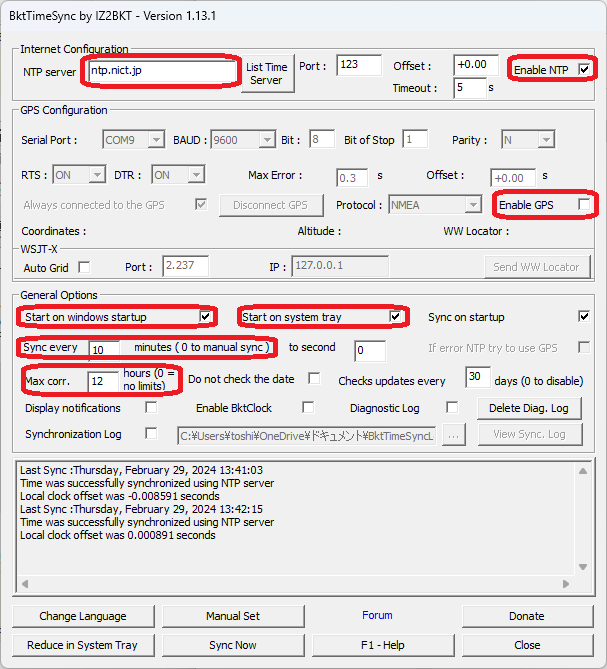Toggle If error NTP try GPS checkbox
This screenshot has width=607, height=669.
pyautogui.click(x=584, y=347)
